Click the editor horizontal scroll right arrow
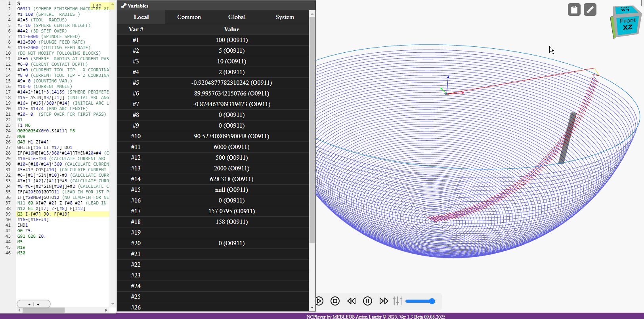 click(106, 310)
